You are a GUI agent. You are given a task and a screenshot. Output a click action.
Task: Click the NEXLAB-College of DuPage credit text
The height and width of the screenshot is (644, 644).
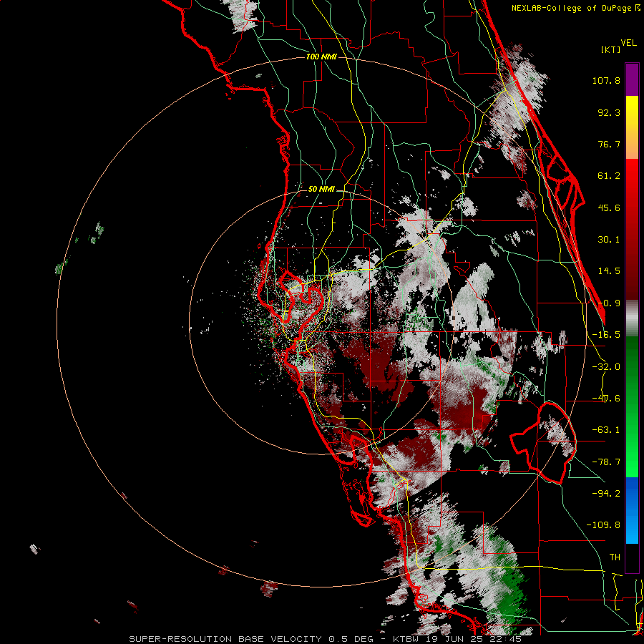575,8
